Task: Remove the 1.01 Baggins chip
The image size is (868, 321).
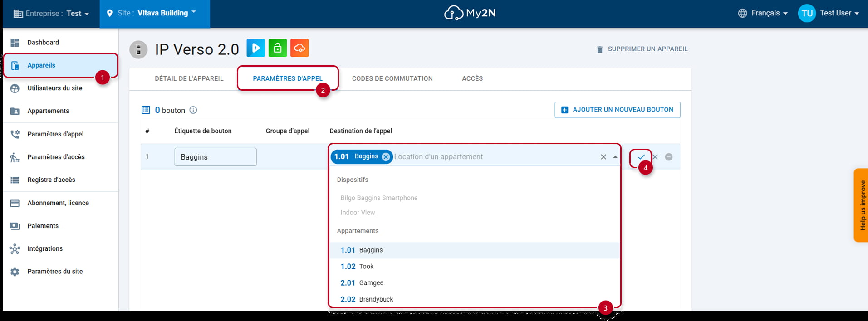Action: (386, 157)
